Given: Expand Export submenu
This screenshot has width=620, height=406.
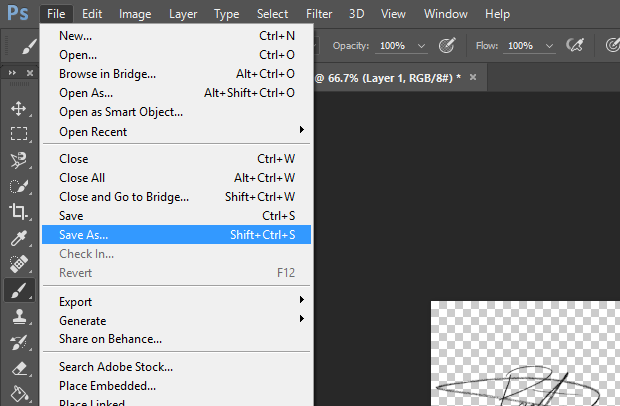Looking at the screenshot, I should (x=302, y=300).
